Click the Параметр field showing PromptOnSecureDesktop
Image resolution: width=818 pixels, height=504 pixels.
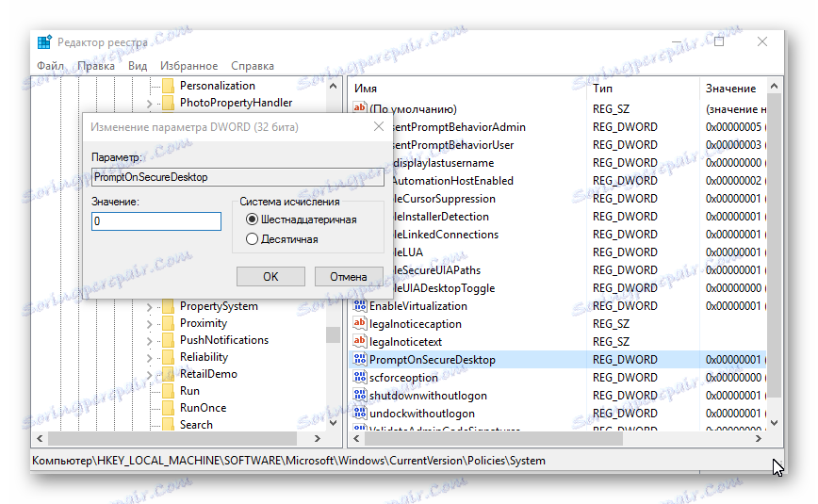point(237,177)
